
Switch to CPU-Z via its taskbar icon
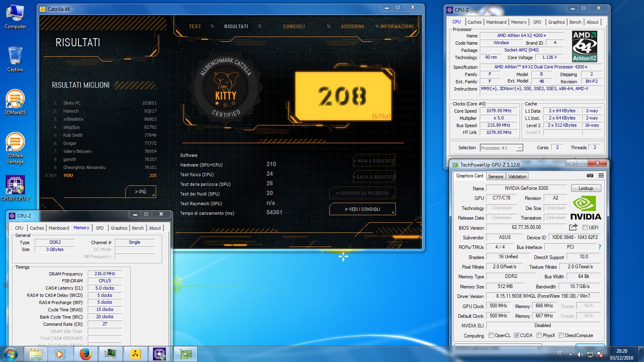[x=160, y=354]
